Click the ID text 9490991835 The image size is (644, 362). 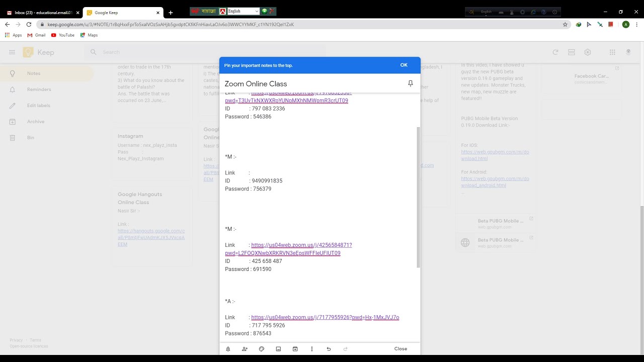click(267, 181)
